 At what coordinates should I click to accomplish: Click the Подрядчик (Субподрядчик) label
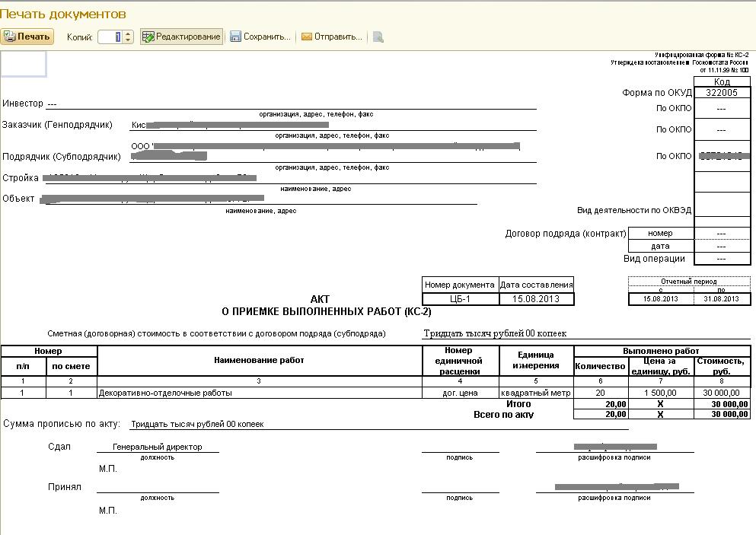[x=62, y=157]
